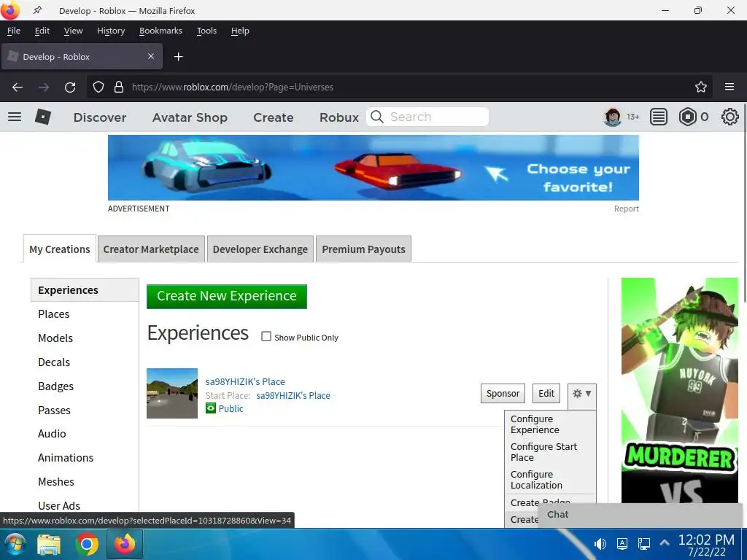Open the View menu

(74, 31)
